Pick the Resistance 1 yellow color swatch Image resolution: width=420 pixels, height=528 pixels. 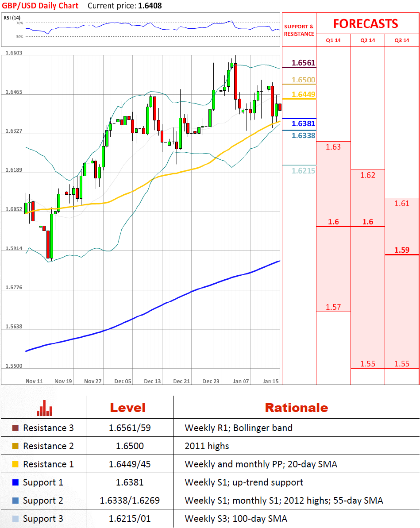[15, 464]
